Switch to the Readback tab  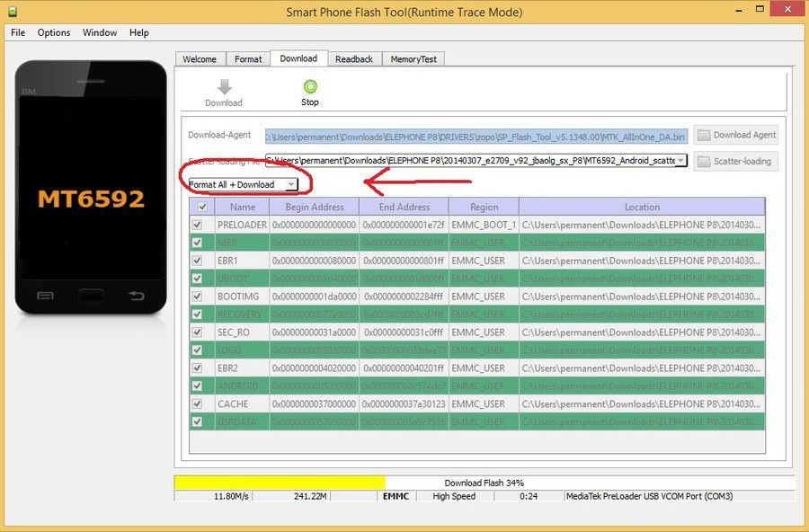354,59
